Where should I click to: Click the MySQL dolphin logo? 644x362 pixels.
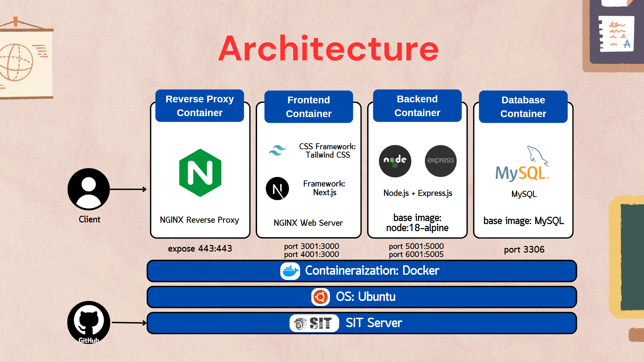tap(523, 164)
